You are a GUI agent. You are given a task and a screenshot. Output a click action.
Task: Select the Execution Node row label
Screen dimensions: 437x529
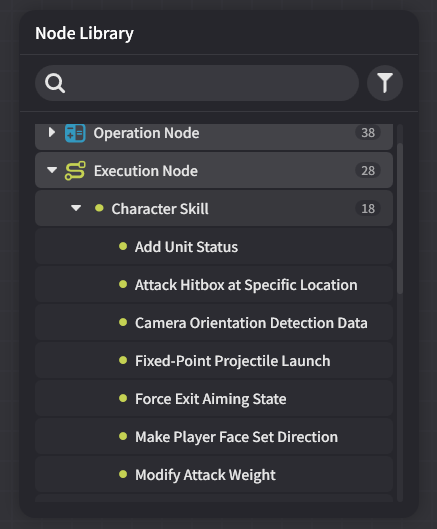(x=146, y=171)
